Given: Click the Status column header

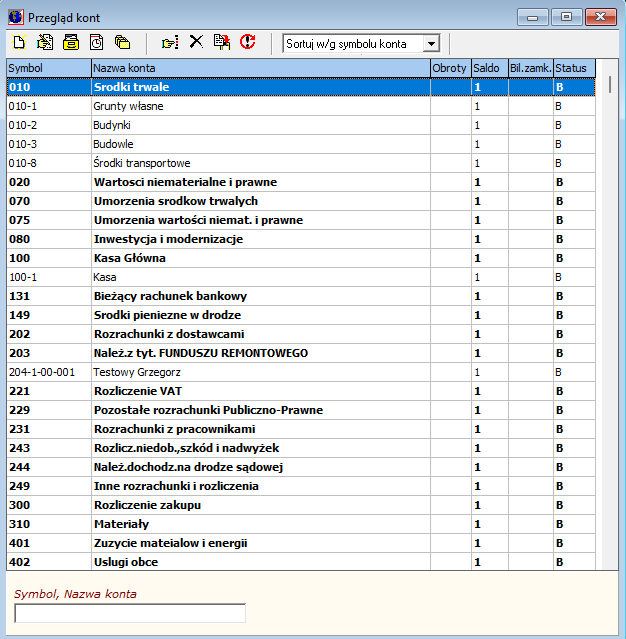Looking at the screenshot, I should [575, 68].
